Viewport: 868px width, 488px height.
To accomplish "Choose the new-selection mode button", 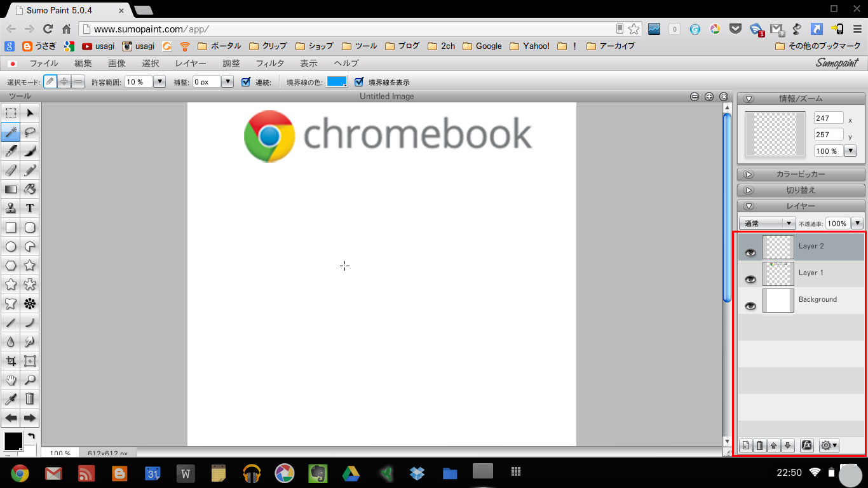I will point(50,82).
